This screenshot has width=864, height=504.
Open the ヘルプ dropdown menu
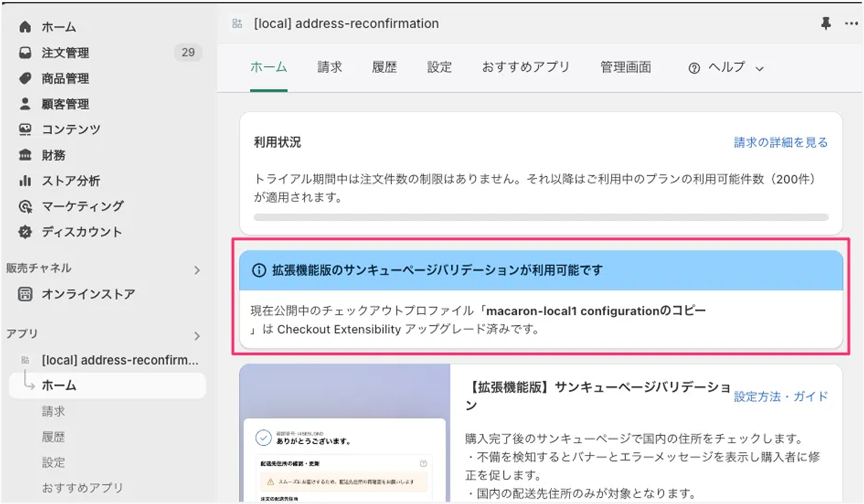(726, 68)
